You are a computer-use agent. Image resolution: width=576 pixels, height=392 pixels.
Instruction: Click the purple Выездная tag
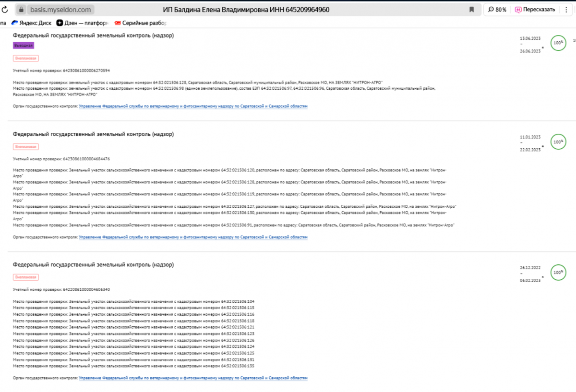[24, 45]
